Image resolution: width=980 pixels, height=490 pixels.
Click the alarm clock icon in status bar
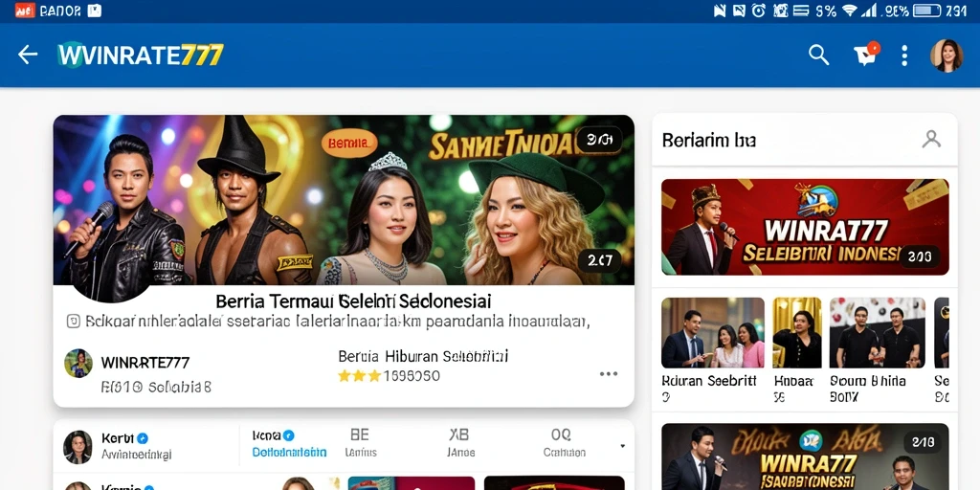(x=758, y=10)
